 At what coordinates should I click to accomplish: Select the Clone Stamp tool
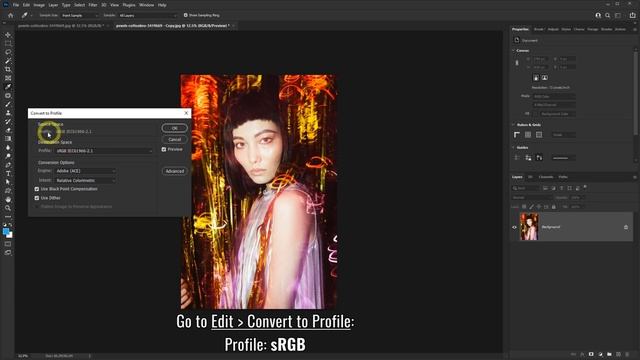(8, 113)
